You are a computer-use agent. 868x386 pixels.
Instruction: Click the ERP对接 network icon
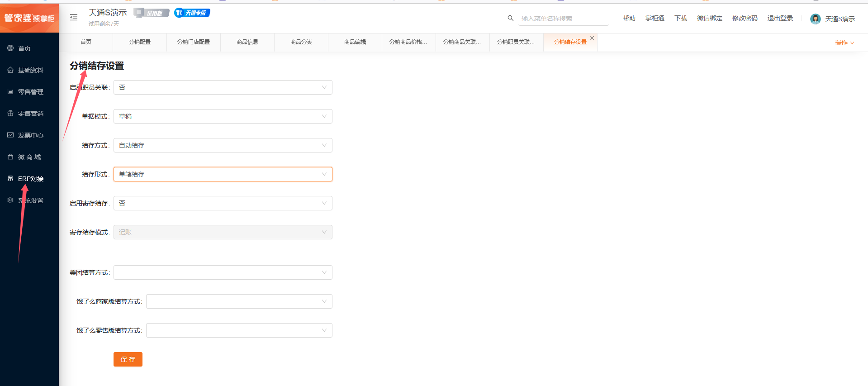[10, 178]
